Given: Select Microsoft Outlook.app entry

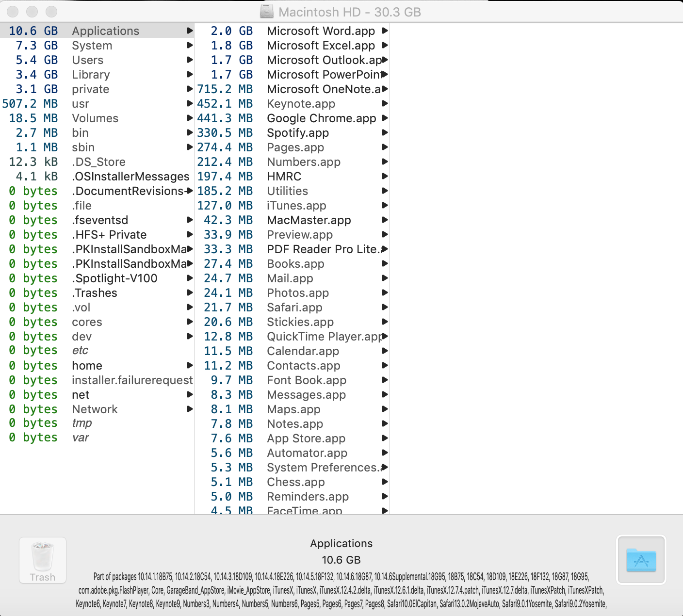Looking at the screenshot, I should [x=293, y=60].
